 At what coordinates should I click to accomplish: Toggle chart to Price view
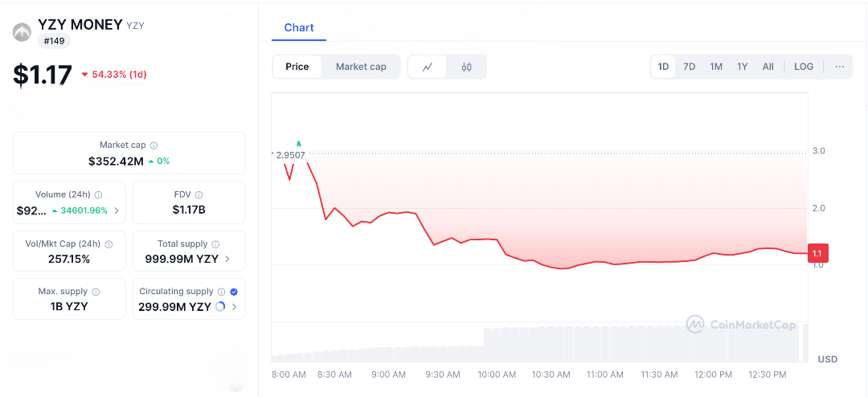297,67
